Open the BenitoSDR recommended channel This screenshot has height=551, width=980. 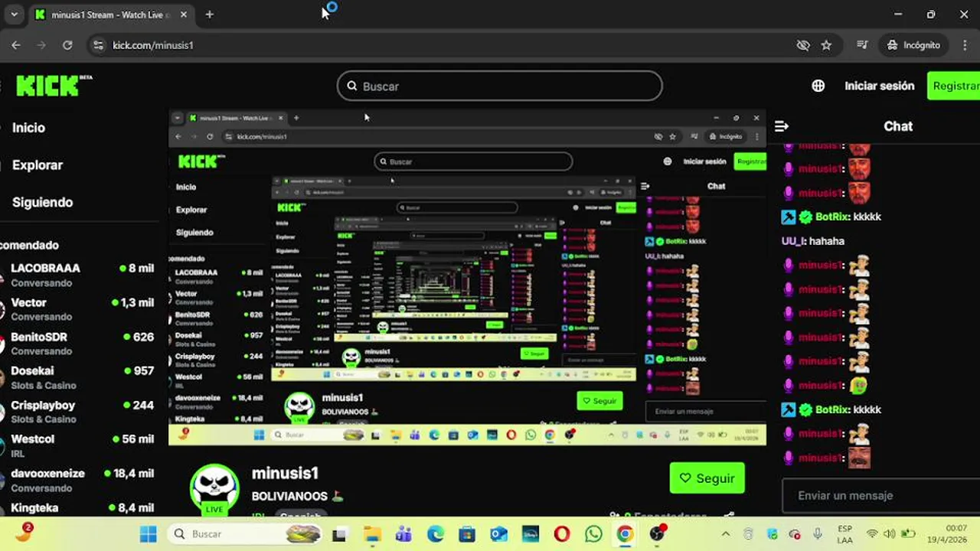pyautogui.click(x=78, y=344)
